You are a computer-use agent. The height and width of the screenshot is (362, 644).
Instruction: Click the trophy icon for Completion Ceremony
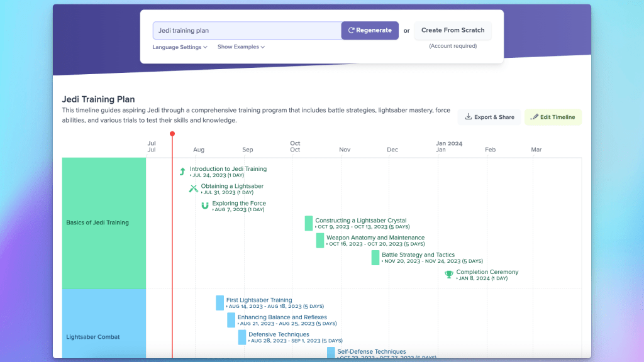(448, 275)
